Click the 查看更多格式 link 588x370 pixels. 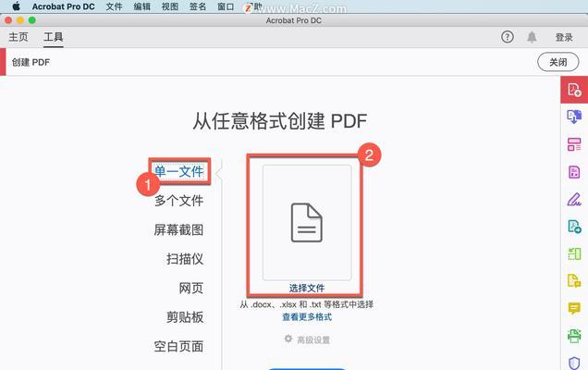(307, 316)
